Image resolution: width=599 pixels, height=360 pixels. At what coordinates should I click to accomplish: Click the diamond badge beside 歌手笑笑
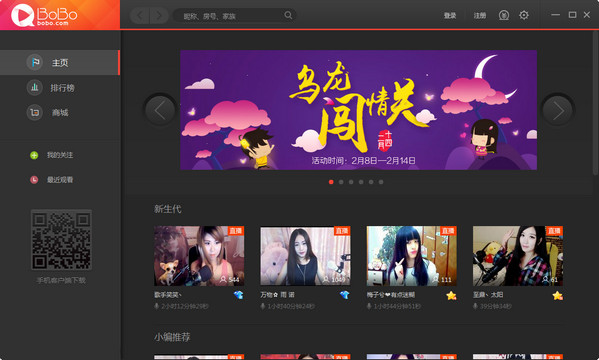point(238,295)
